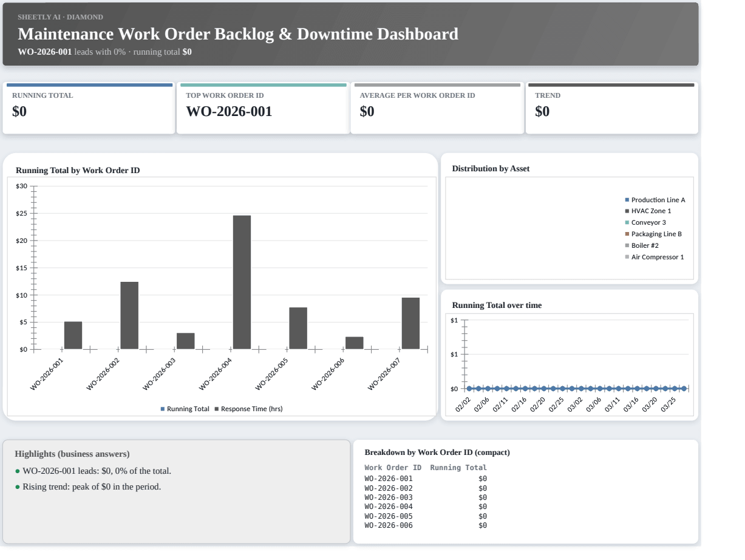Select the WO-2026-002 row in breakdown table
This screenshot has width=745, height=560.
426,488
